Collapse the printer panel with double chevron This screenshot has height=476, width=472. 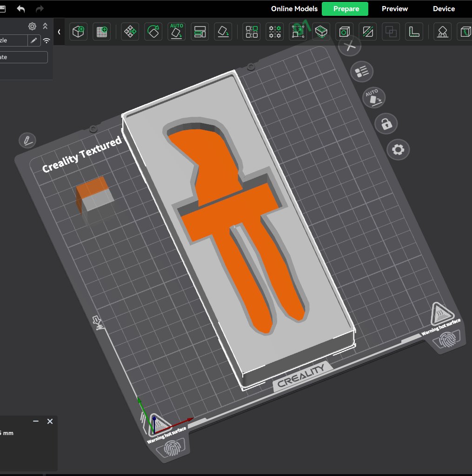tap(45, 26)
